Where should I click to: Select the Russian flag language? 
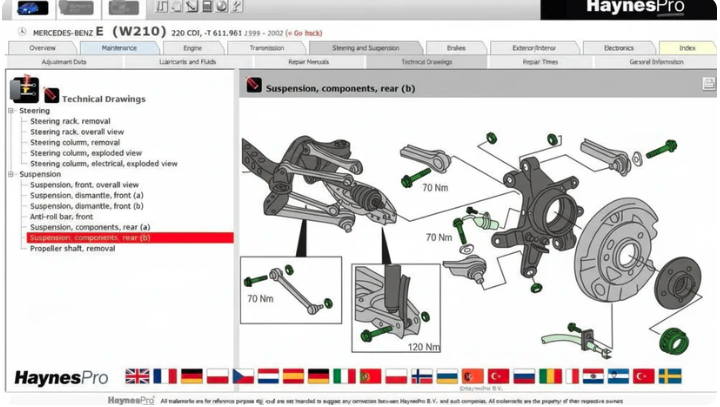[524, 376]
